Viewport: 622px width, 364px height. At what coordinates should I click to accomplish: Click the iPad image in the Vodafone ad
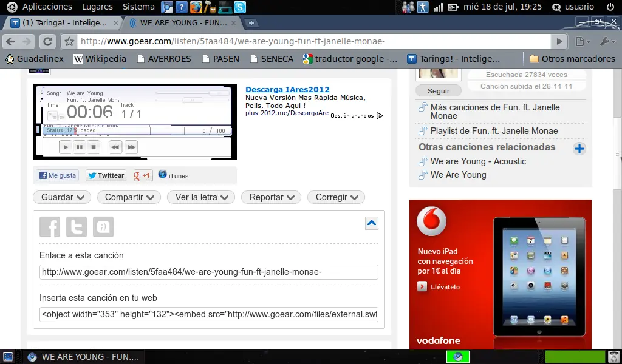click(x=539, y=277)
